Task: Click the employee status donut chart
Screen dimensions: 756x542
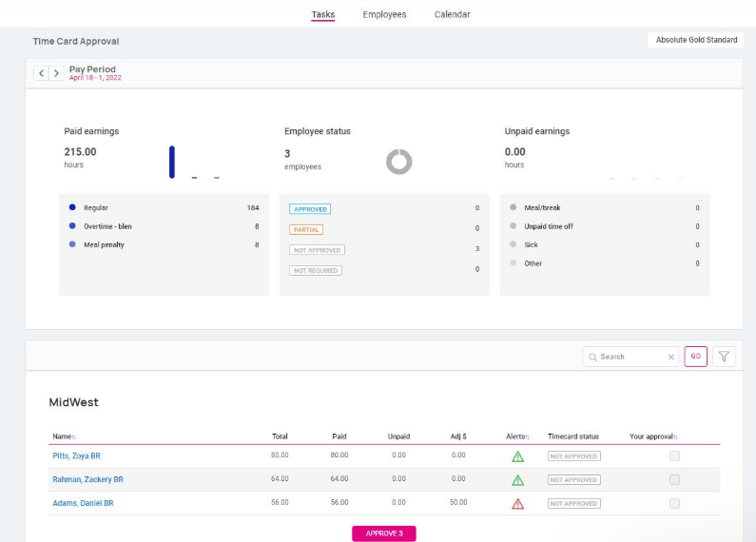Action: pos(398,162)
